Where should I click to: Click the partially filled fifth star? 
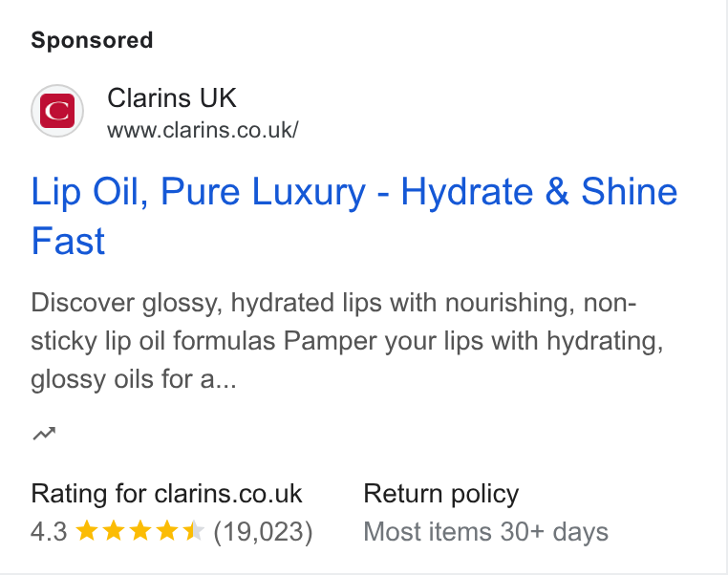click(x=194, y=531)
